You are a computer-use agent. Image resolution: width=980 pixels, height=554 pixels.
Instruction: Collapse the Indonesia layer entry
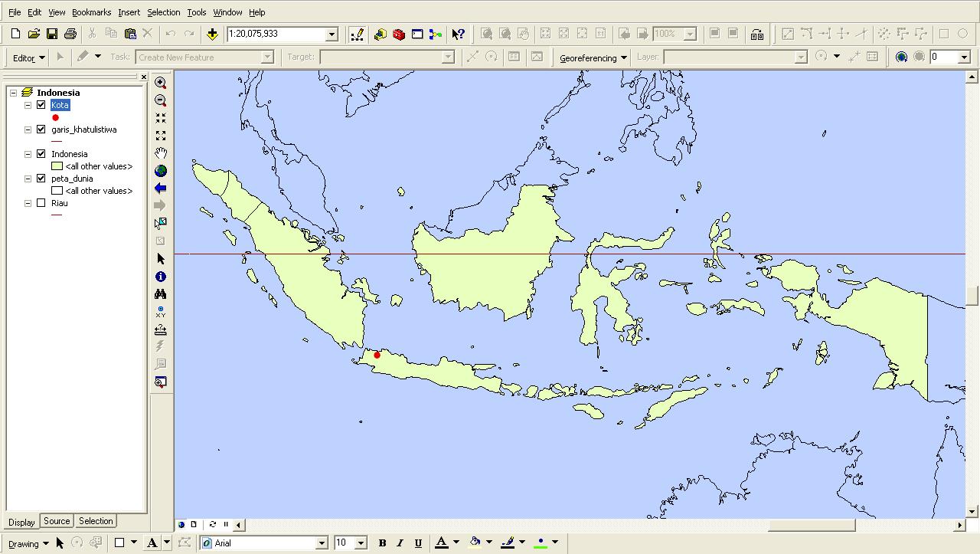[x=27, y=153]
